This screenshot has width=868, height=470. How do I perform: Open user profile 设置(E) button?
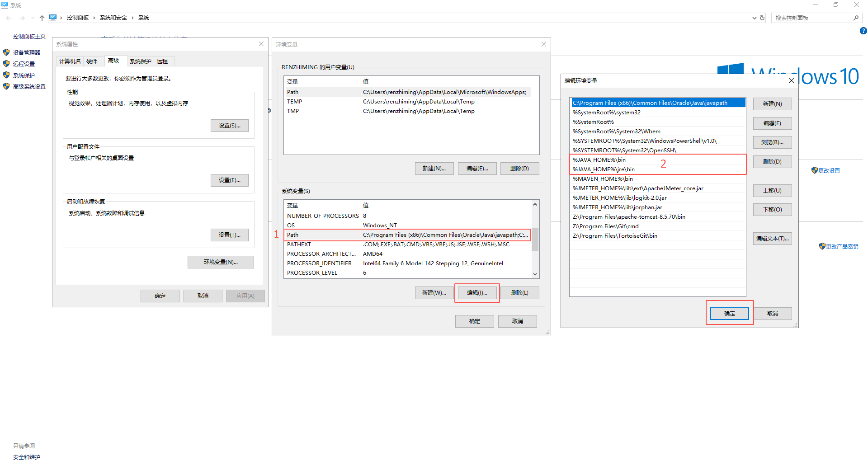(230, 180)
